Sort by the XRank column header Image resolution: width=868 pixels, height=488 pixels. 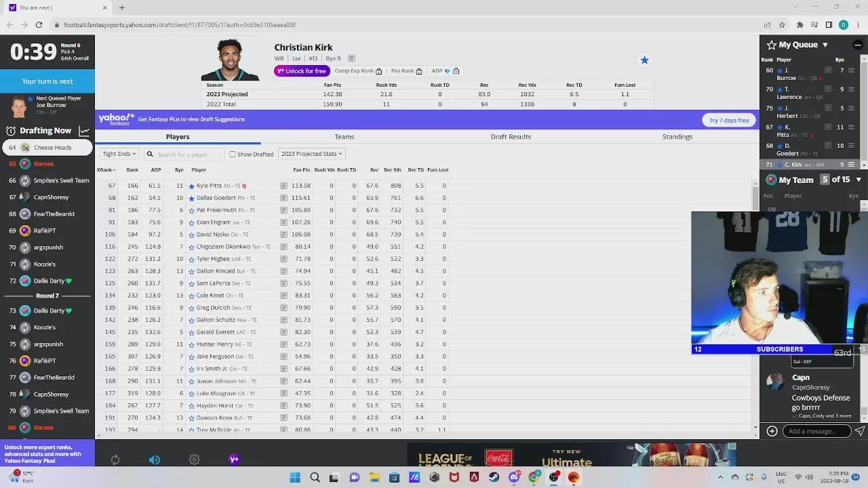pyautogui.click(x=106, y=170)
